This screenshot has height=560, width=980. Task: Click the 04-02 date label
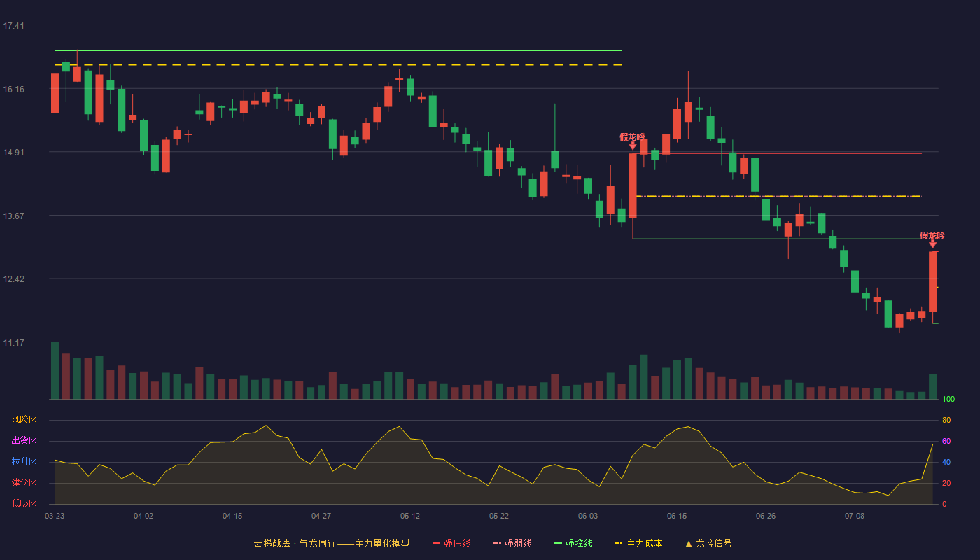point(143,516)
